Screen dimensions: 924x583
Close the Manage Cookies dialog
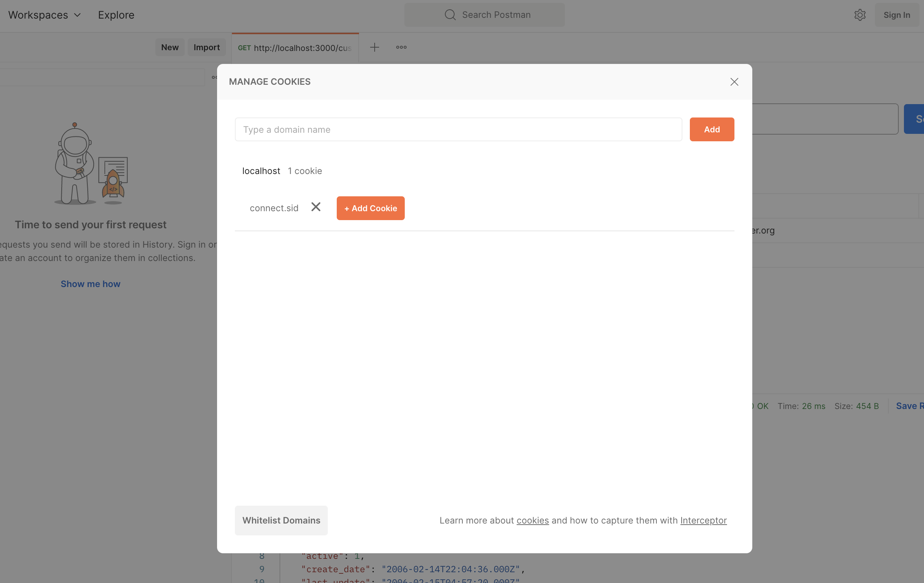tap(734, 82)
